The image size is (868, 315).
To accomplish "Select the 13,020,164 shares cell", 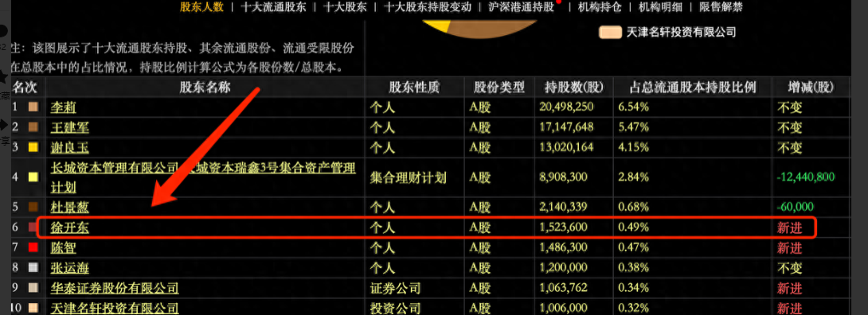I will [x=566, y=147].
